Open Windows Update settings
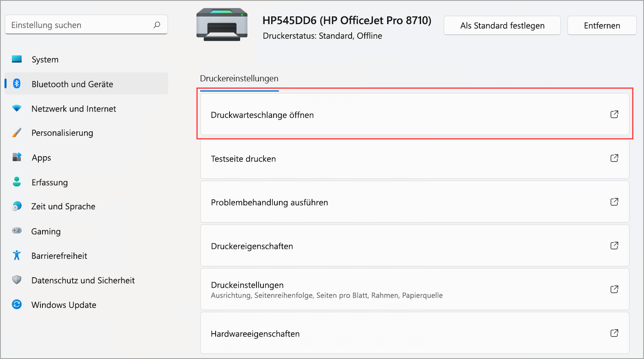This screenshot has height=359, width=644. pos(86,305)
